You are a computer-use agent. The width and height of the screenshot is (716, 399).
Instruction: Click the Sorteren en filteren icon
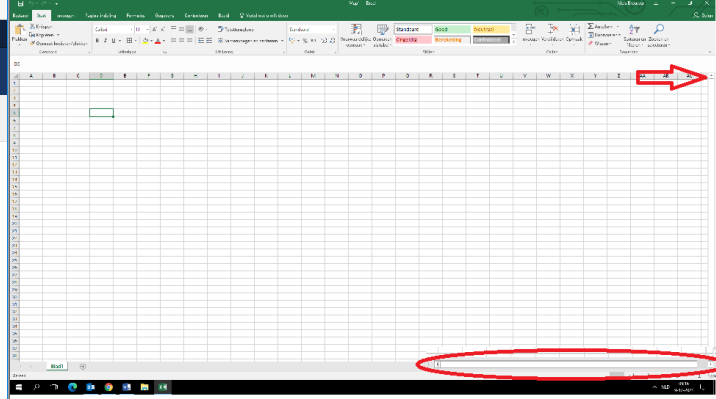[634, 30]
